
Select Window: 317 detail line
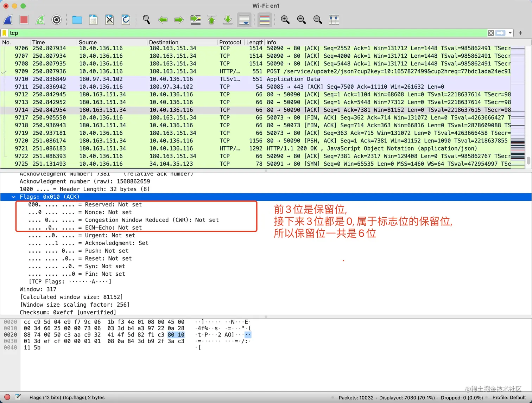pyautogui.click(x=38, y=289)
